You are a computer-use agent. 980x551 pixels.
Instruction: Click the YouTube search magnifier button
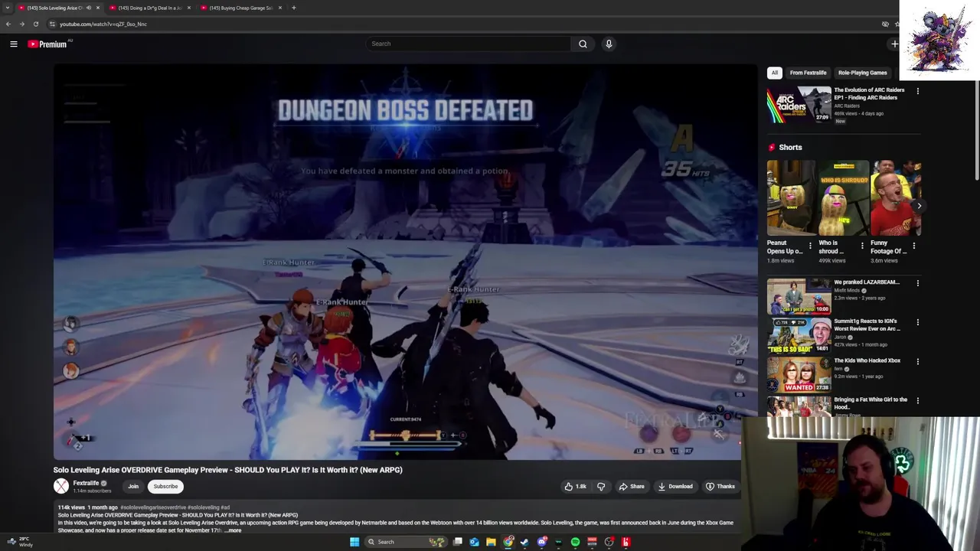tap(583, 44)
